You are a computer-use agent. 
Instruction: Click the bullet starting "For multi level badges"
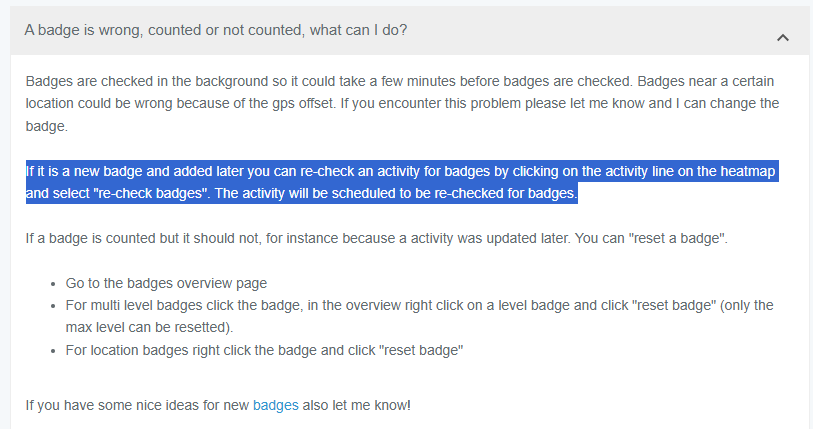click(400, 305)
